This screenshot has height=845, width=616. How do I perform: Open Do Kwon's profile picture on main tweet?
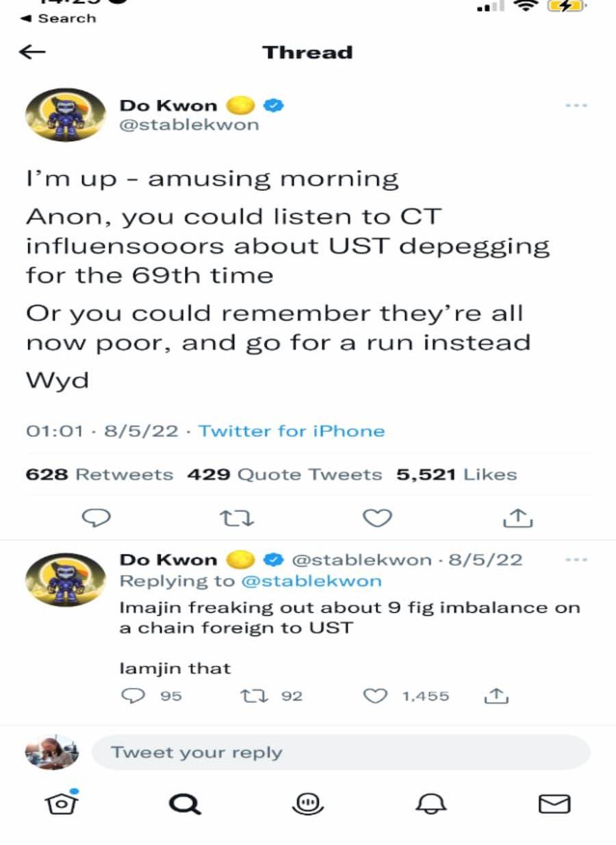[66, 114]
